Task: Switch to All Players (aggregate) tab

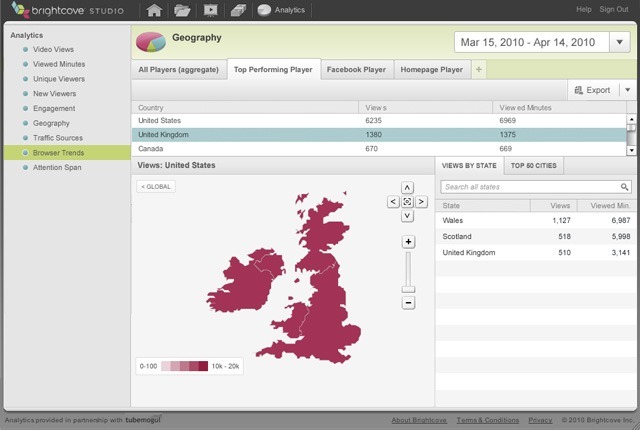Action: pos(179,69)
